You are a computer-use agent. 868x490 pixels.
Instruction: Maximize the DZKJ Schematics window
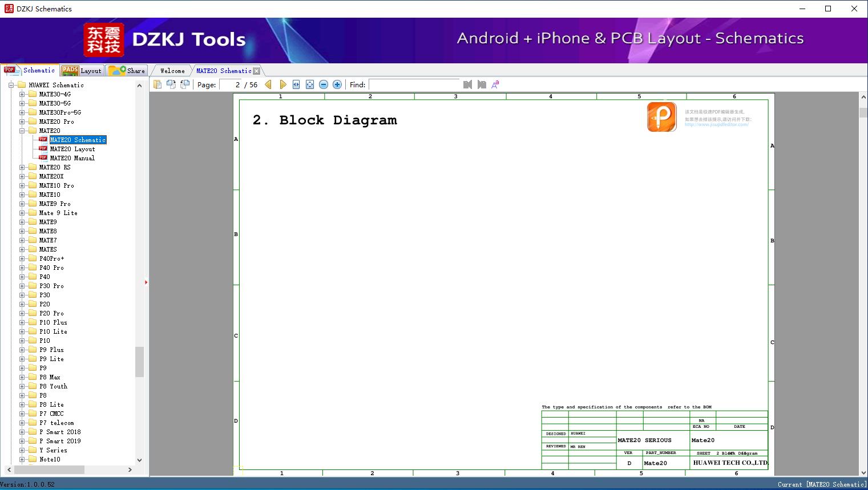[828, 9]
